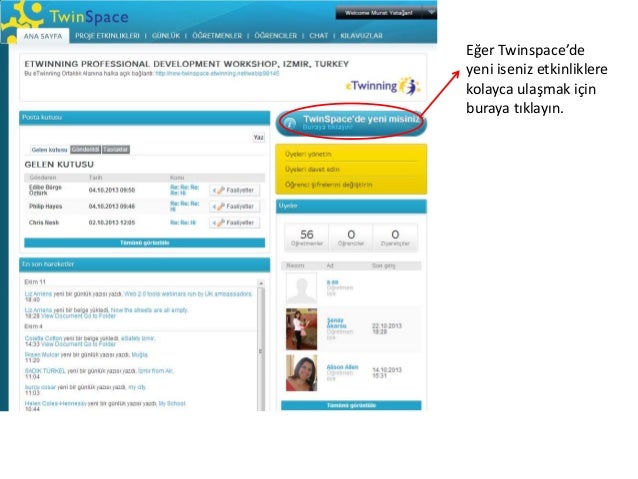This screenshot has width=638, height=479.
Task: Select Taslaklar mailbox tab
Action: 116,150
